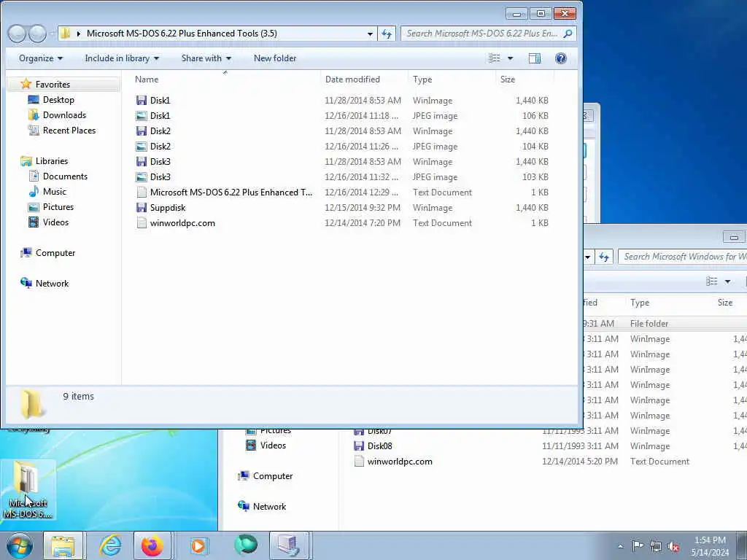Open the Windows Start menu
The width and height of the screenshot is (747, 560).
click(x=20, y=545)
